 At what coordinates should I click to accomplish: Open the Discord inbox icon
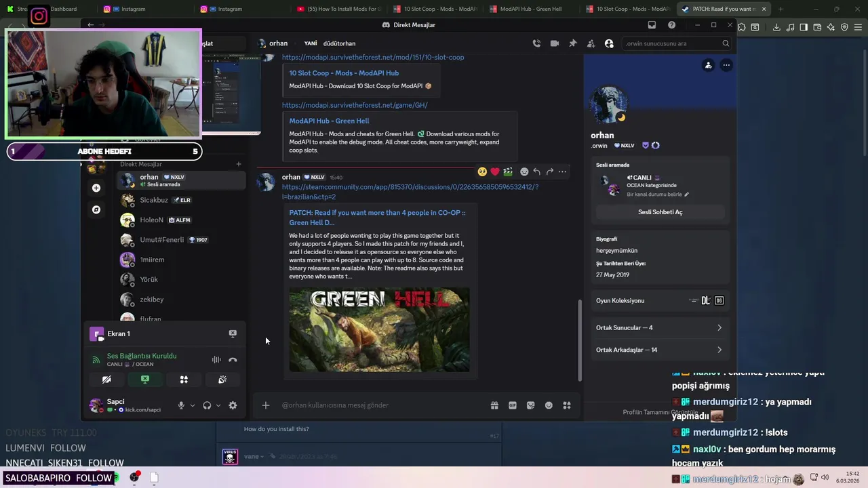coord(652,25)
